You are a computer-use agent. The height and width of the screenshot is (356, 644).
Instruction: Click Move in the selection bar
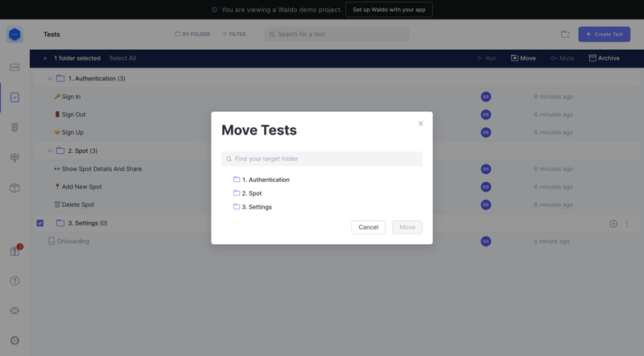pos(523,58)
